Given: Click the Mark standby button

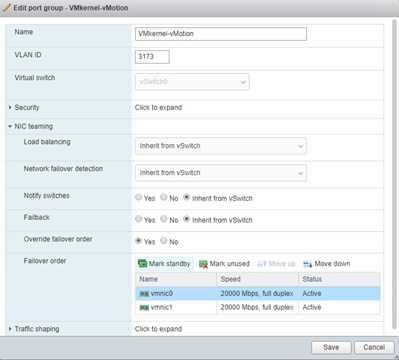Looking at the screenshot, I should tap(164, 264).
